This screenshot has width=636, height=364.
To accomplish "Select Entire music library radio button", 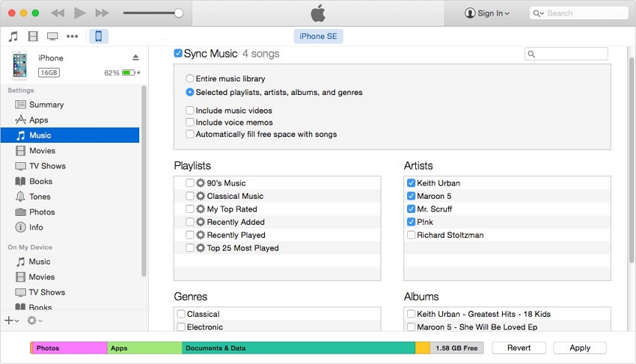I will point(190,78).
